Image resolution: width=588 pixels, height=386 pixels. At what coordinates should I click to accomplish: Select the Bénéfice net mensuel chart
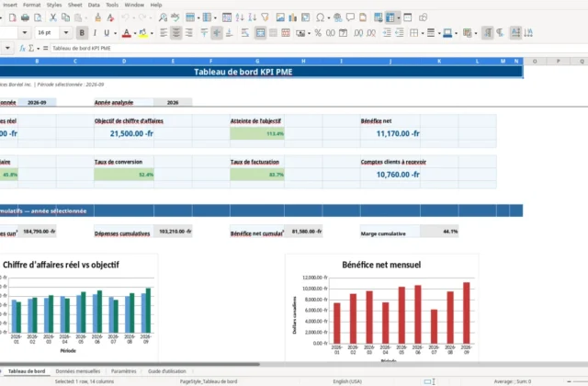[x=382, y=309]
